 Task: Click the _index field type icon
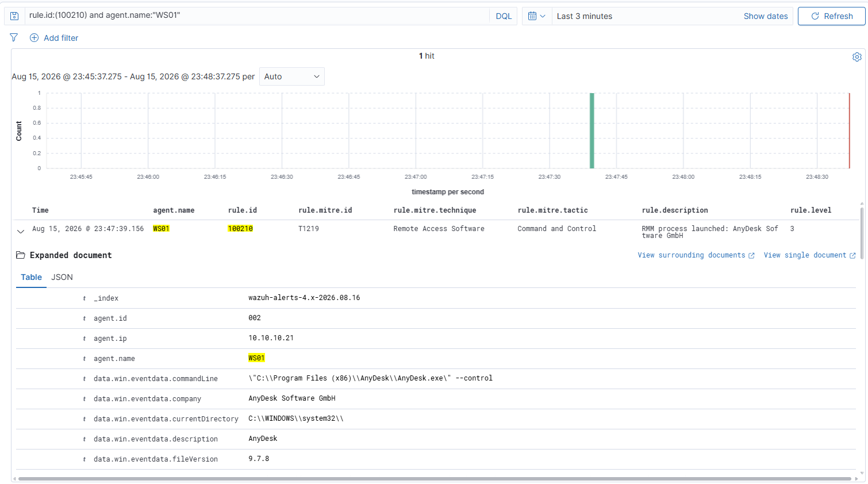point(85,298)
